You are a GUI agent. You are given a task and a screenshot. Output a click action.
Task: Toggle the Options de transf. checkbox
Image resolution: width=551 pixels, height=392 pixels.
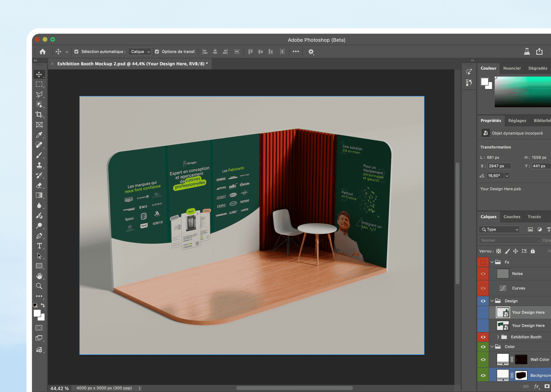coord(157,52)
